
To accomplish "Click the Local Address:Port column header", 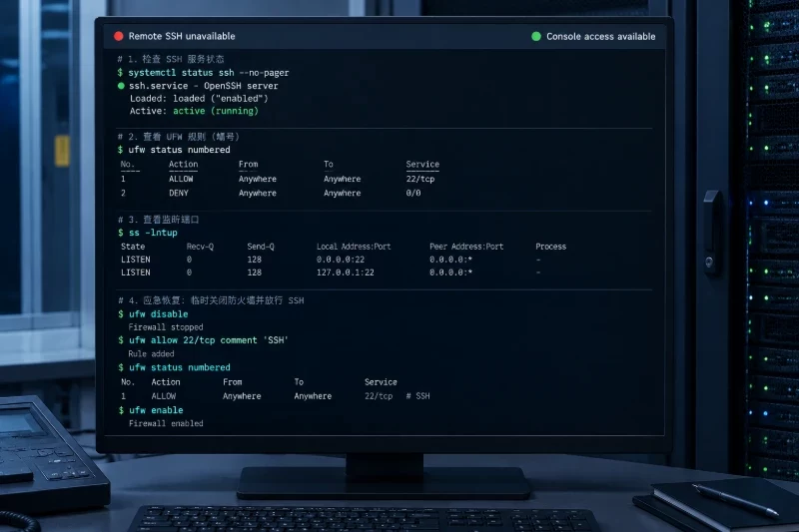I will tap(354, 247).
